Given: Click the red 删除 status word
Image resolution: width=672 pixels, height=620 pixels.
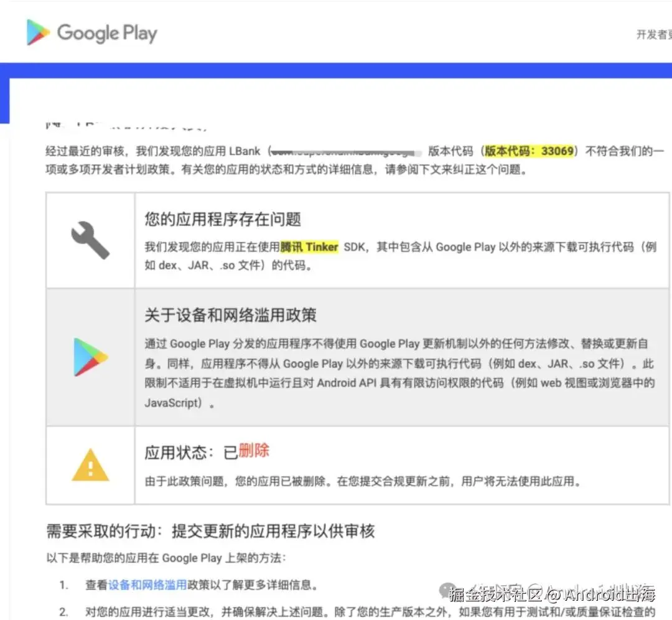Looking at the screenshot, I should [254, 451].
